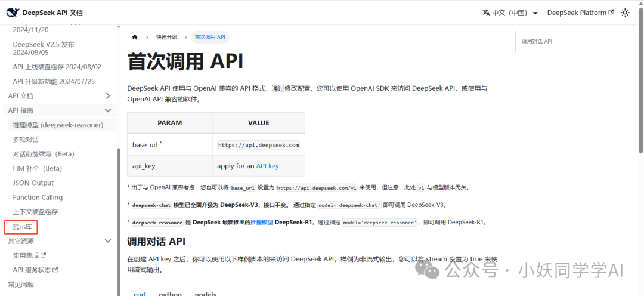
Task: Click the API key link in table
Action: pos(267,166)
